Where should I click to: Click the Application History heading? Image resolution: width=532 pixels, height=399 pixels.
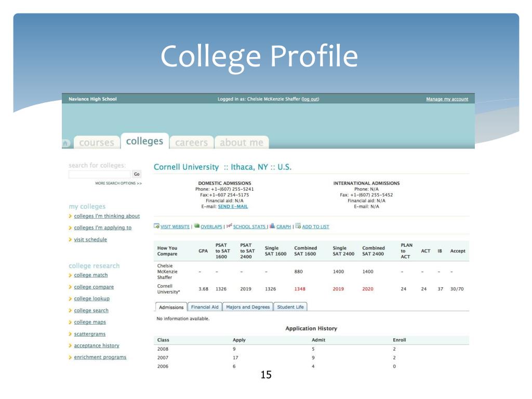coord(311,328)
